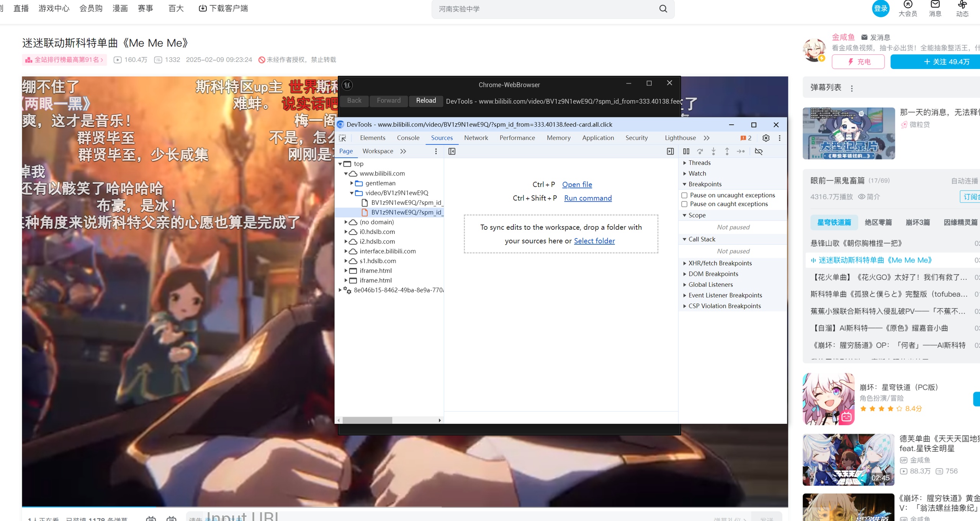Expand the Threads section
This screenshot has height=521, width=980.
pos(699,163)
